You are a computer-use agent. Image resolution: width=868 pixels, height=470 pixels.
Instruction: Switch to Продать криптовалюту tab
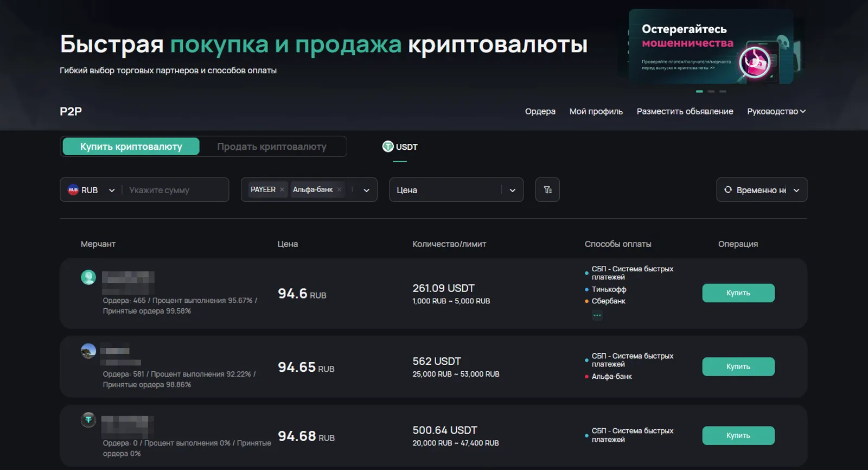pos(272,147)
